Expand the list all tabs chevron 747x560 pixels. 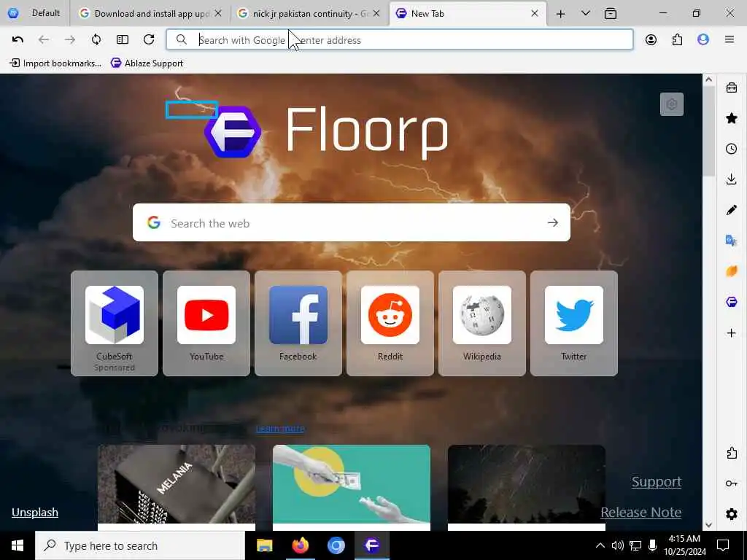point(586,13)
